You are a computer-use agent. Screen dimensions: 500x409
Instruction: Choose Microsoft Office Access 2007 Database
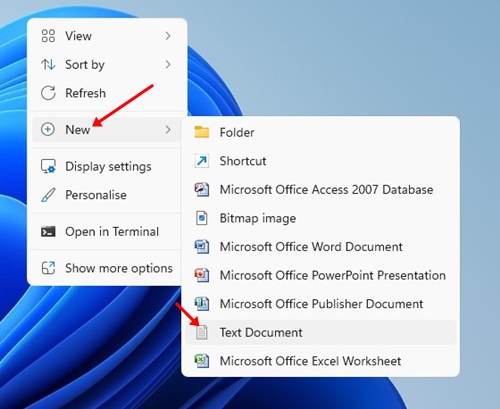point(321,189)
